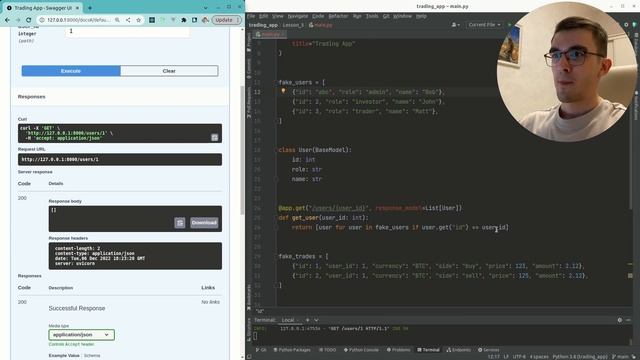Click the main git branch widget
The image size is (640, 360).
coord(620,357)
